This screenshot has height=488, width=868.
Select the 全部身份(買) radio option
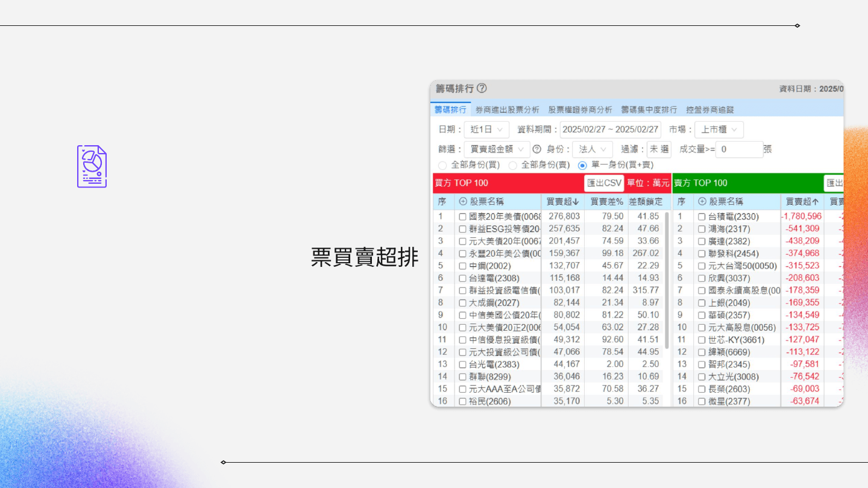pos(442,165)
